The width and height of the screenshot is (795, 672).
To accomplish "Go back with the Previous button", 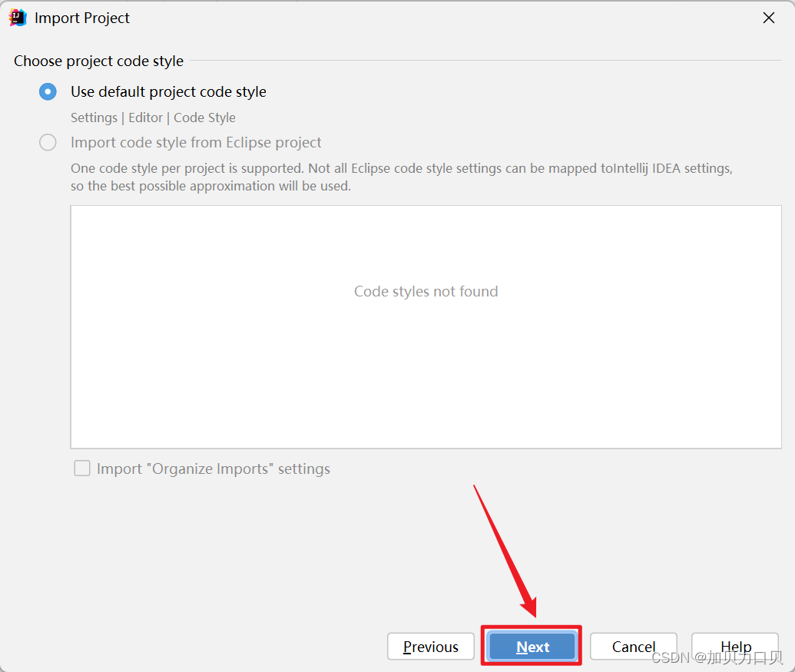I will (x=430, y=646).
